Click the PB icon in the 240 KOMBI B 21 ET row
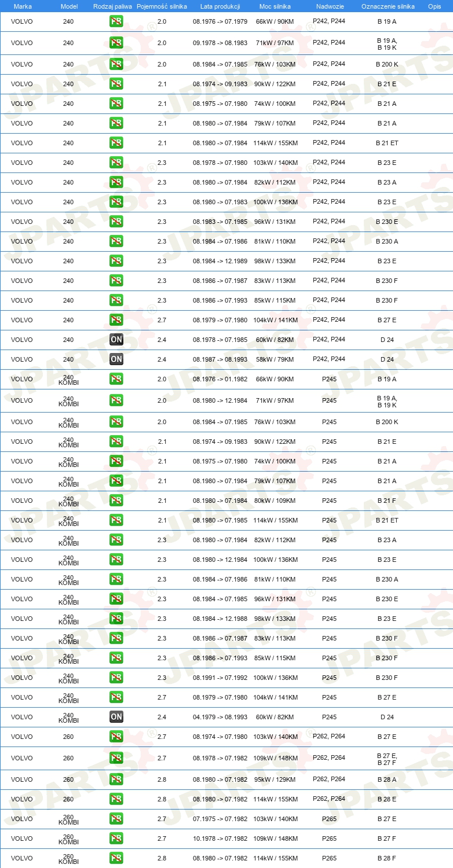 [x=116, y=520]
